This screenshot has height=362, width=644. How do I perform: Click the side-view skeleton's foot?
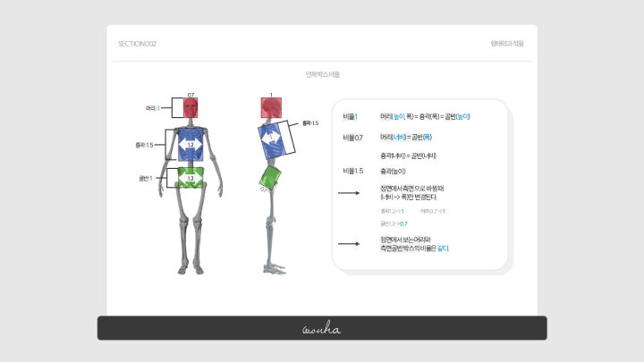coord(275,270)
